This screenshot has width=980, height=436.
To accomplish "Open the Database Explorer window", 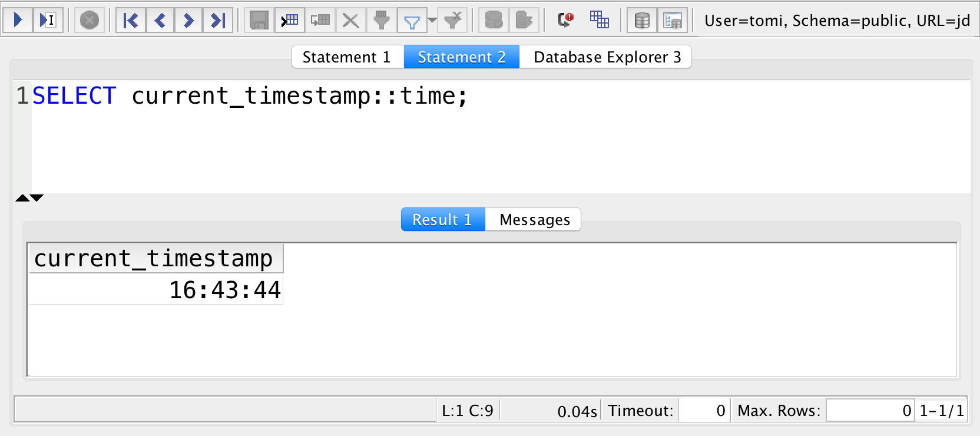I will (x=672, y=19).
